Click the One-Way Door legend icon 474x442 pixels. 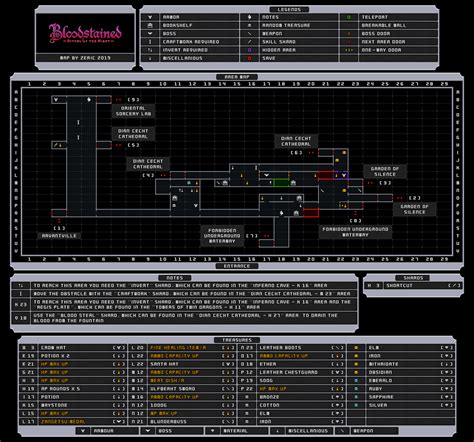pyautogui.click(x=349, y=50)
